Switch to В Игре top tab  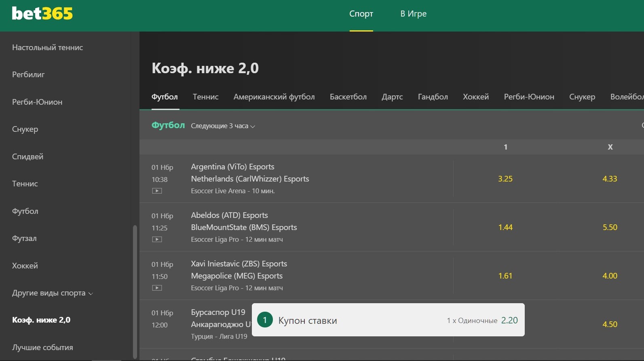413,14
